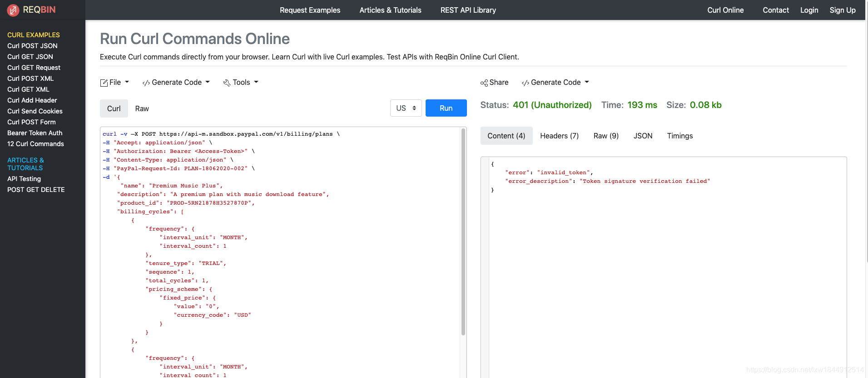Click "Token signature verification failed" text
Screen dimensions: 868x378
click(x=645, y=181)
